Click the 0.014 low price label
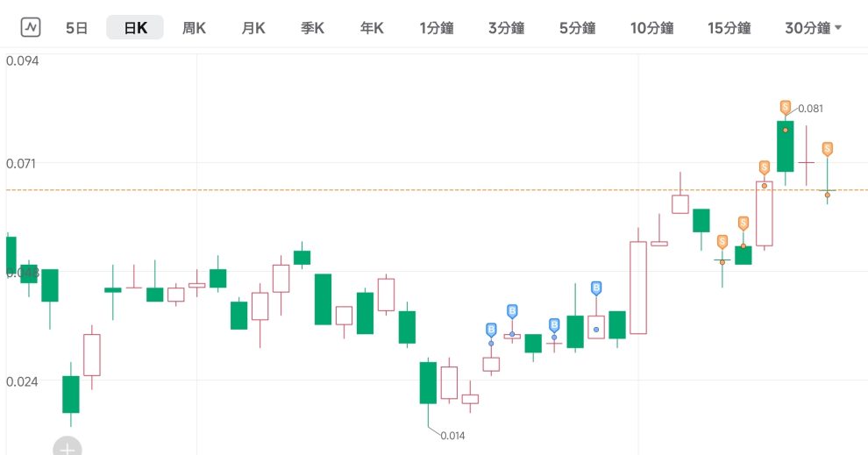The width and height of the screenshot is (868, 455). (x=452, y=436)
